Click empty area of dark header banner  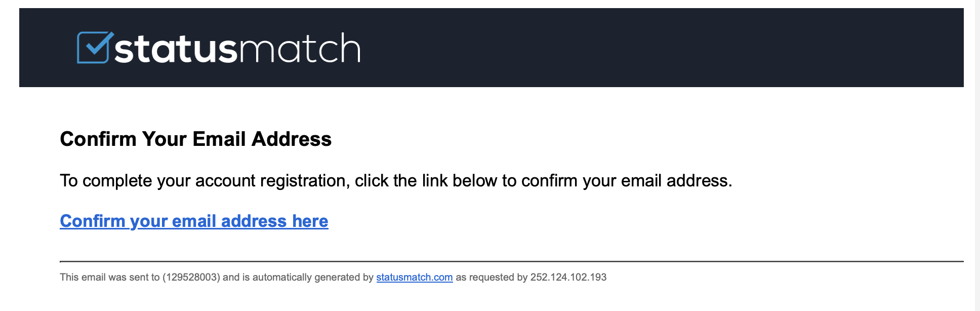pyautogui.click(x=658, y=48)
